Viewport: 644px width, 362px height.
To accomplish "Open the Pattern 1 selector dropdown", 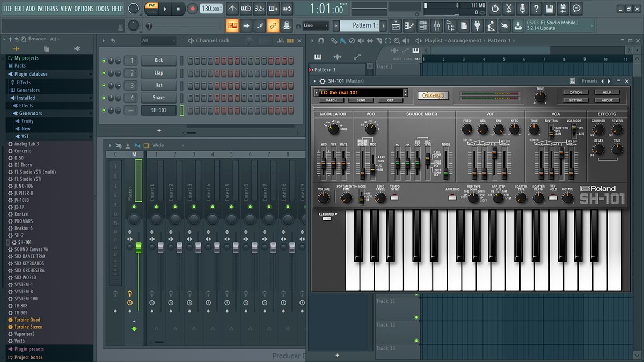I will (x=361, y=25).
